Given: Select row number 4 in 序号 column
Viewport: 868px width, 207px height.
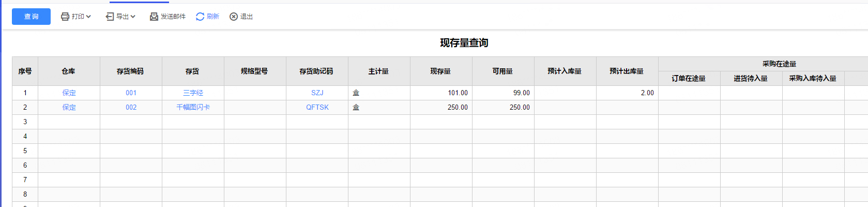Looking at the screenshot, I should coord(25,136).
